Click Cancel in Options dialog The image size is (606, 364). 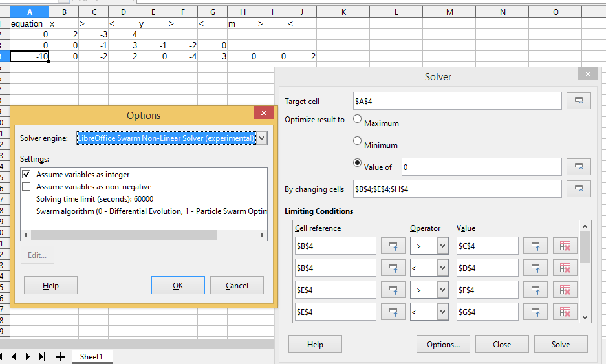pos(237,285)
